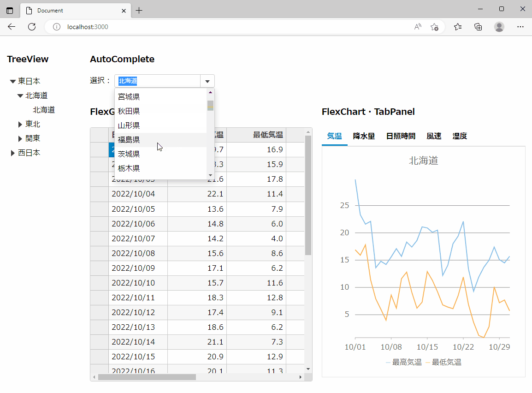532x393 pixels.
Task: Toggle 最低気温 series in chart legend
Action: pyautogui.click(x=443, y=363)
